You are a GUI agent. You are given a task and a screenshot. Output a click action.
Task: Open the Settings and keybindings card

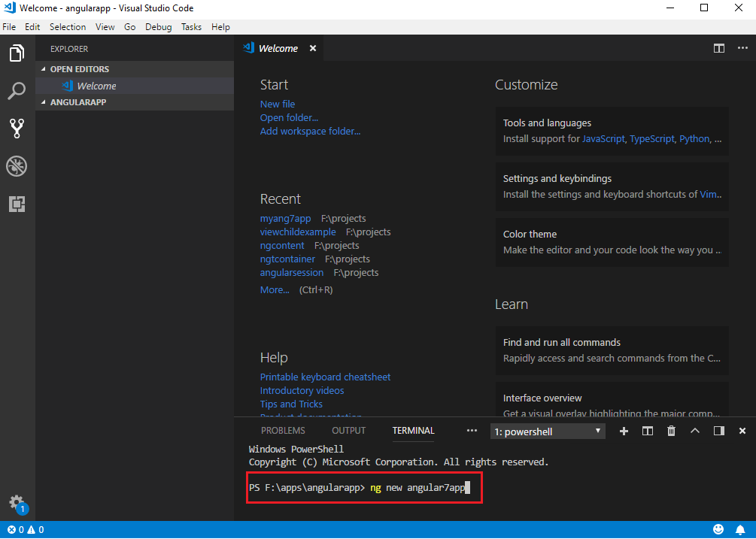[x=612, y=186]
